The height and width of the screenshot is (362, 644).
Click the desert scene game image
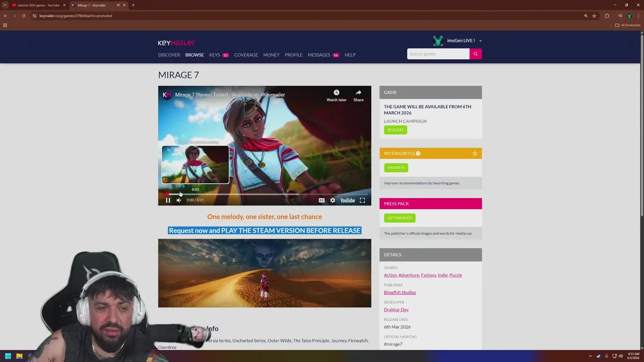(265, 273)
